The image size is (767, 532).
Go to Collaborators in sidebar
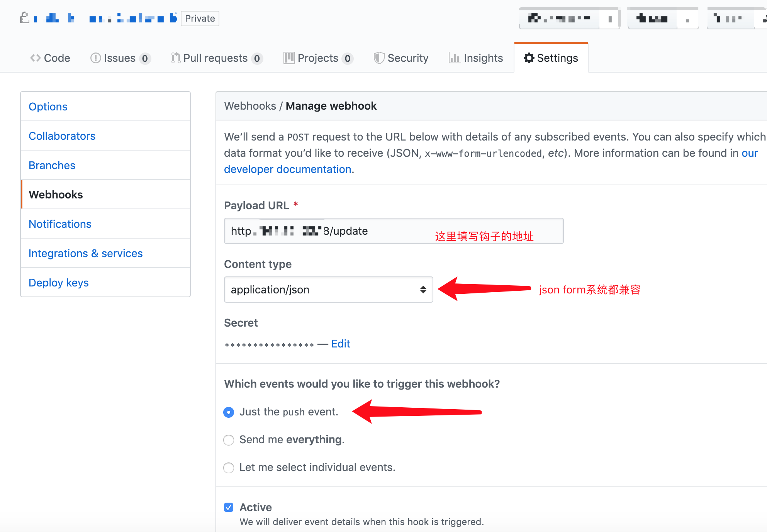coord(62,136)
